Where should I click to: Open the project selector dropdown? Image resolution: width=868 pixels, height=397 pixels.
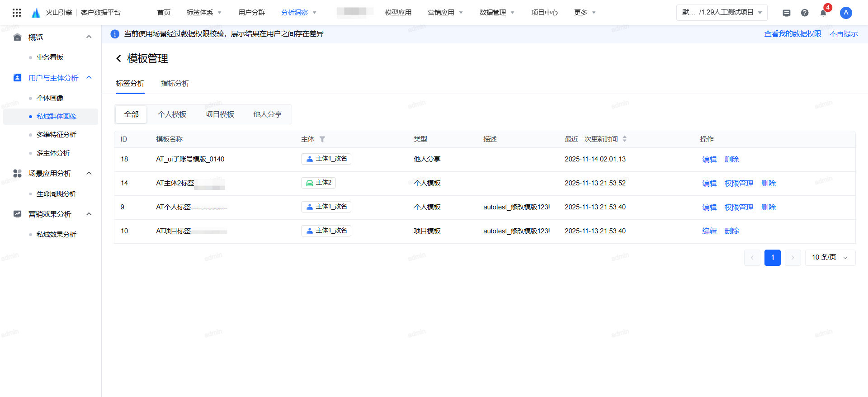pyautogui.click(x=722, y=13)
